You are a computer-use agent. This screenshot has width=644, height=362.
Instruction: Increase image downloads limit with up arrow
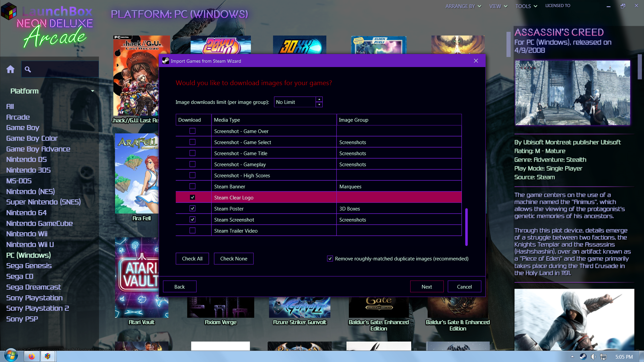(319, 99)
